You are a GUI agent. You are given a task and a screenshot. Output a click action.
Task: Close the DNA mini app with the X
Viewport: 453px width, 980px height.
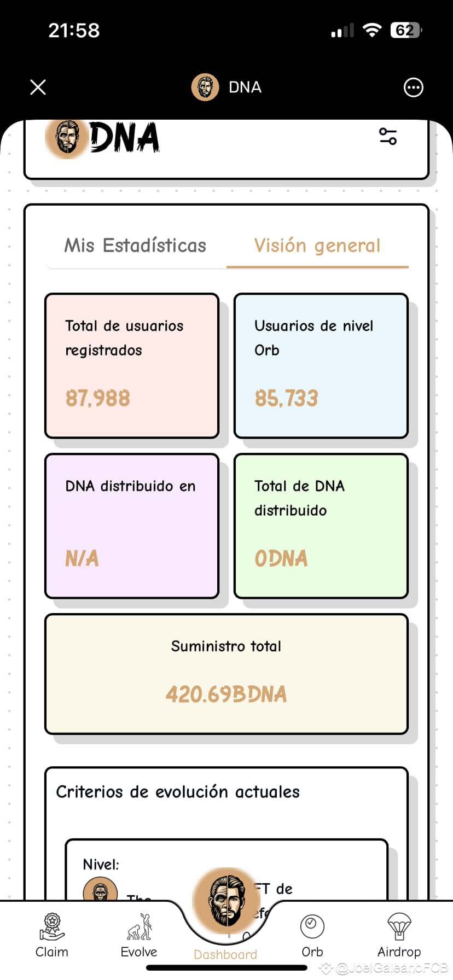[x=37, y=87]
